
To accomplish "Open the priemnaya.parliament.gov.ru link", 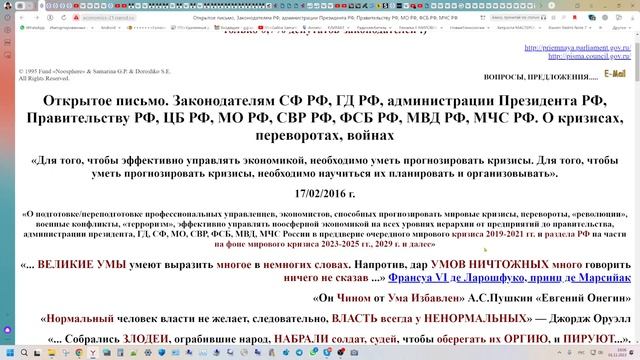I will 578,48.
